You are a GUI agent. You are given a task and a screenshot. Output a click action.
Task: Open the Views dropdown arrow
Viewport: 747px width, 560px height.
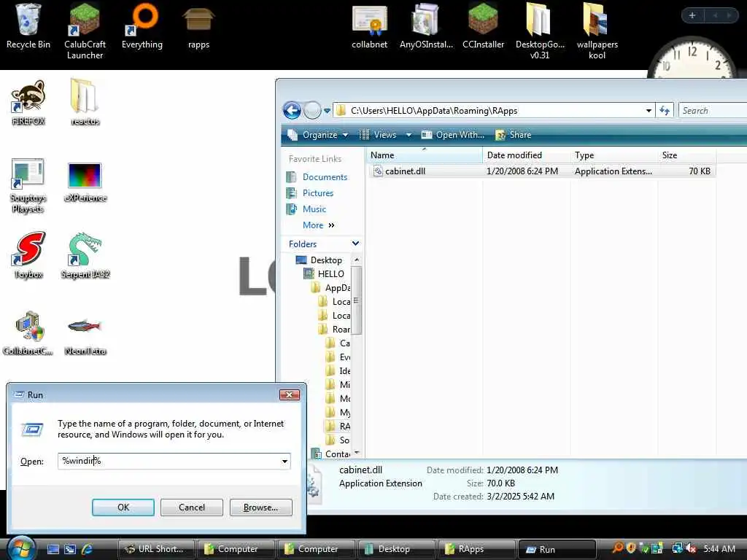tap(409, 135)
